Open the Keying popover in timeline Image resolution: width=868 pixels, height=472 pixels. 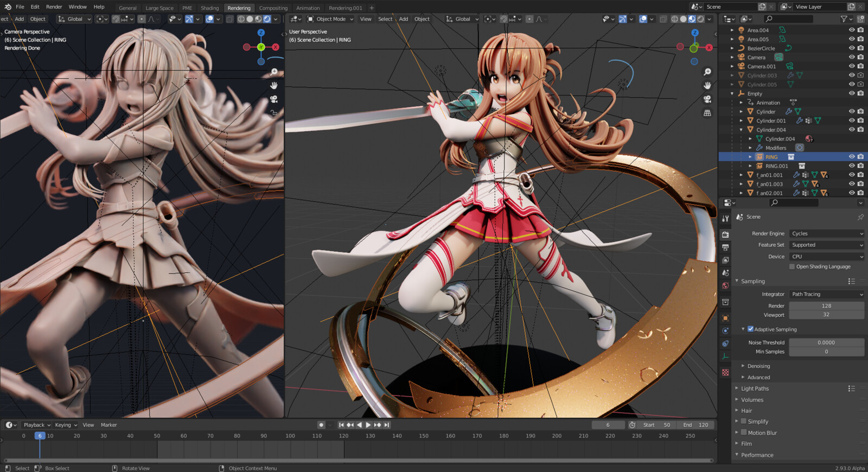pyautogui.click(x=66, y=425)
